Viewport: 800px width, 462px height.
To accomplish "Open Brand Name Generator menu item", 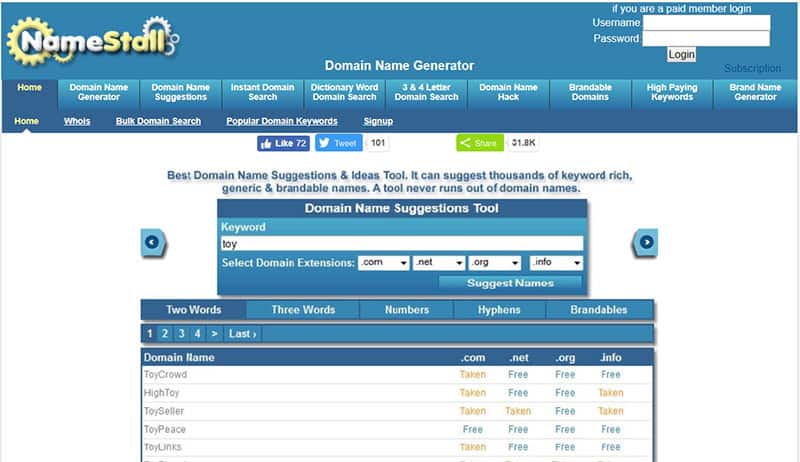I will pyautogui.click(x=755, y=92).
